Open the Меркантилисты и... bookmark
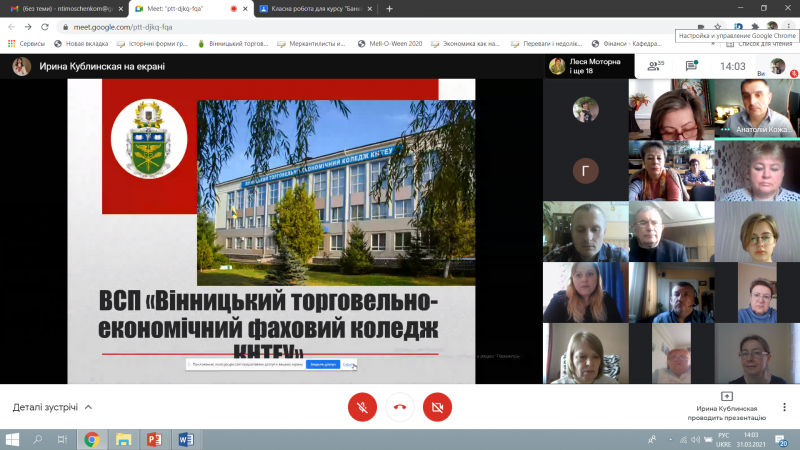The height and width of the screenshot is (450, 800). click(311, 44)
